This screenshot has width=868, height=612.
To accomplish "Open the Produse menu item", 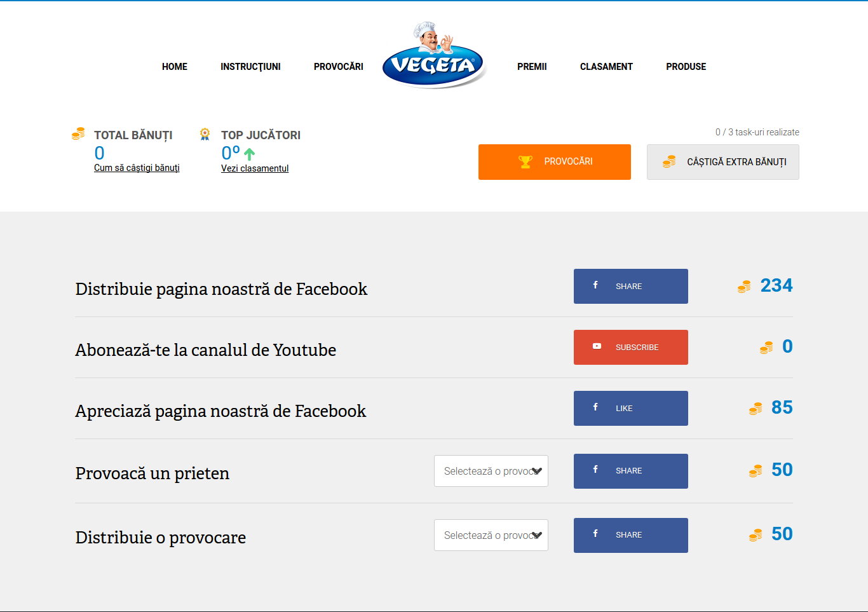I will [x=686, y=67].
